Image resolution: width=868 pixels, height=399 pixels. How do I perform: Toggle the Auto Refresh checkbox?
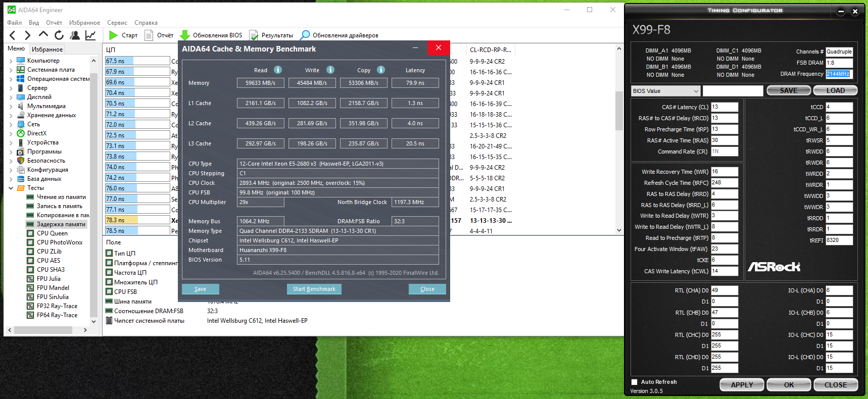point(635,382)
